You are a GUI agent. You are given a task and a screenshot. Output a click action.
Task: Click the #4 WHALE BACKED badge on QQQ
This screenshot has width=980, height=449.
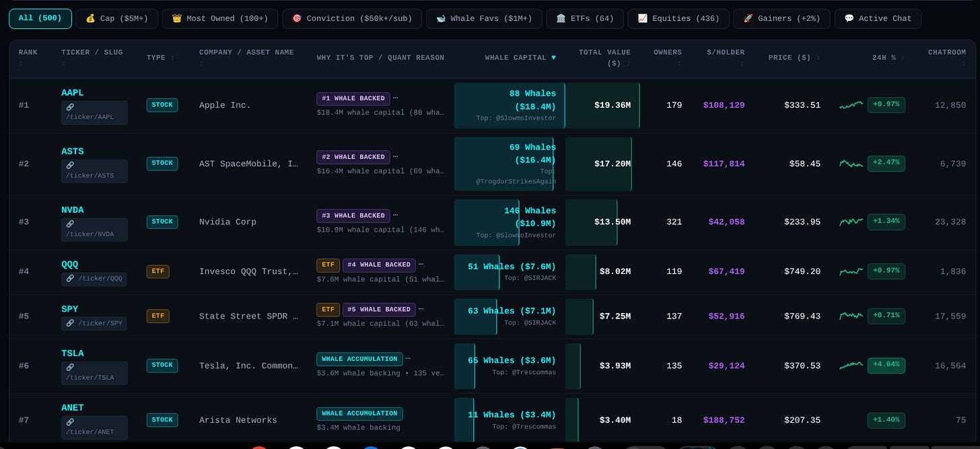(379, 265)
